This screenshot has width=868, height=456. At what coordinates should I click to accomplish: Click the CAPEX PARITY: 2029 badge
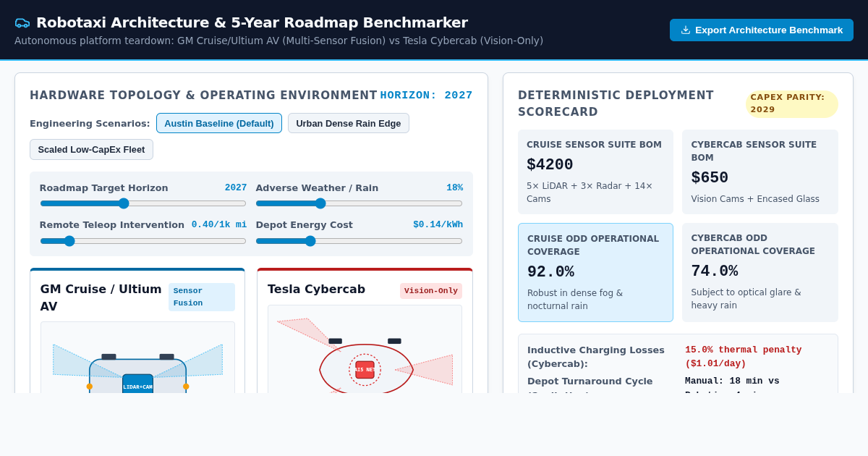(x=792, y=104)
